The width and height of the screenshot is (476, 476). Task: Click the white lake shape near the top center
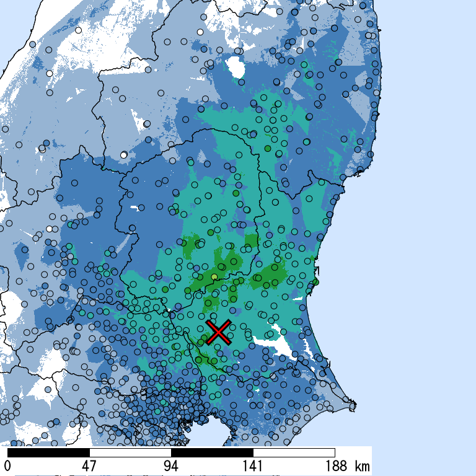234,66
